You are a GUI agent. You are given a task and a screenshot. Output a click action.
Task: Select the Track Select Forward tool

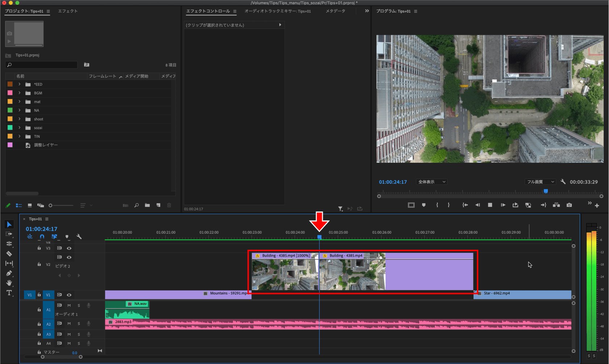(9, 234)
